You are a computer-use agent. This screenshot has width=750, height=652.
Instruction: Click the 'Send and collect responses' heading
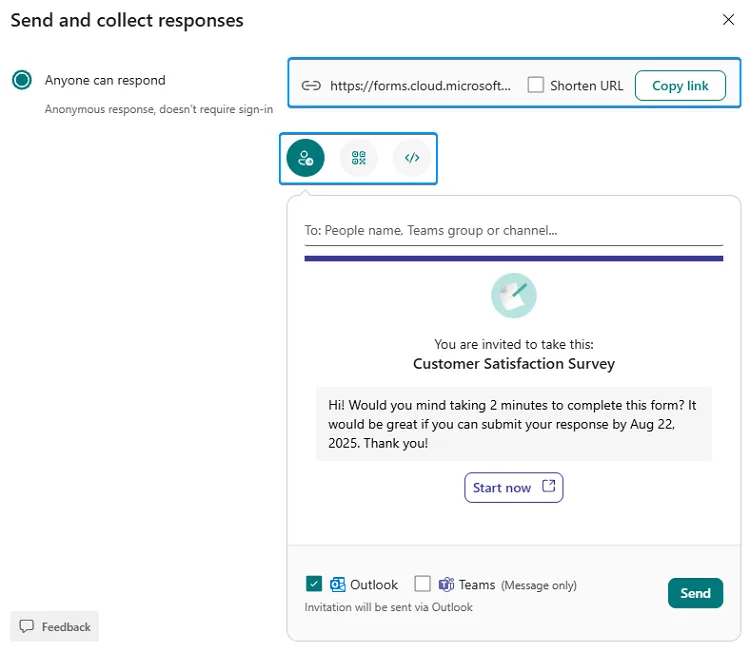tap(127, 20)
